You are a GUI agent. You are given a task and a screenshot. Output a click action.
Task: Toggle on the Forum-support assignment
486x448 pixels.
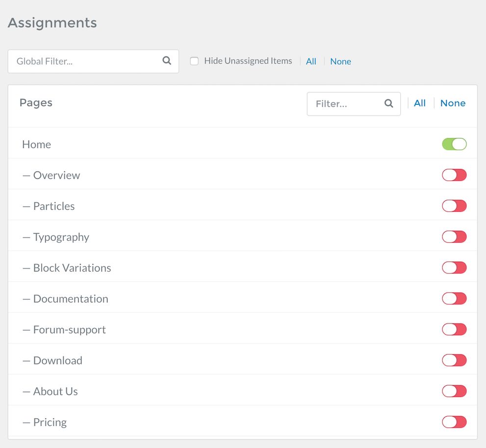pos(454,329)
